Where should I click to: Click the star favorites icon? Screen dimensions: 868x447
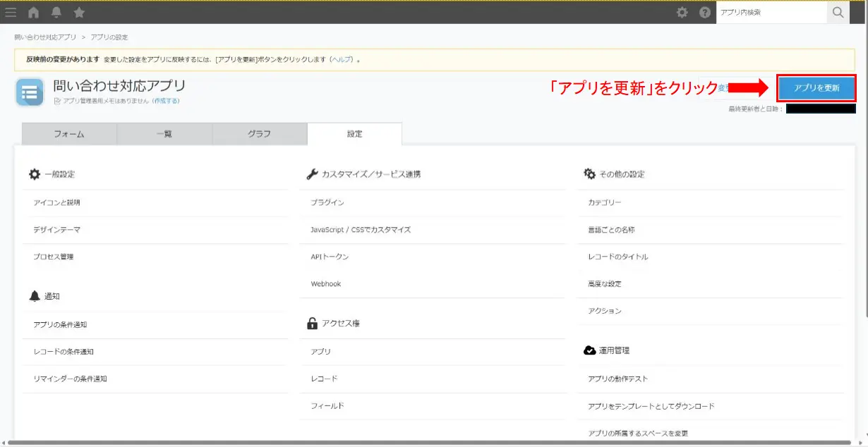point(78,11)
